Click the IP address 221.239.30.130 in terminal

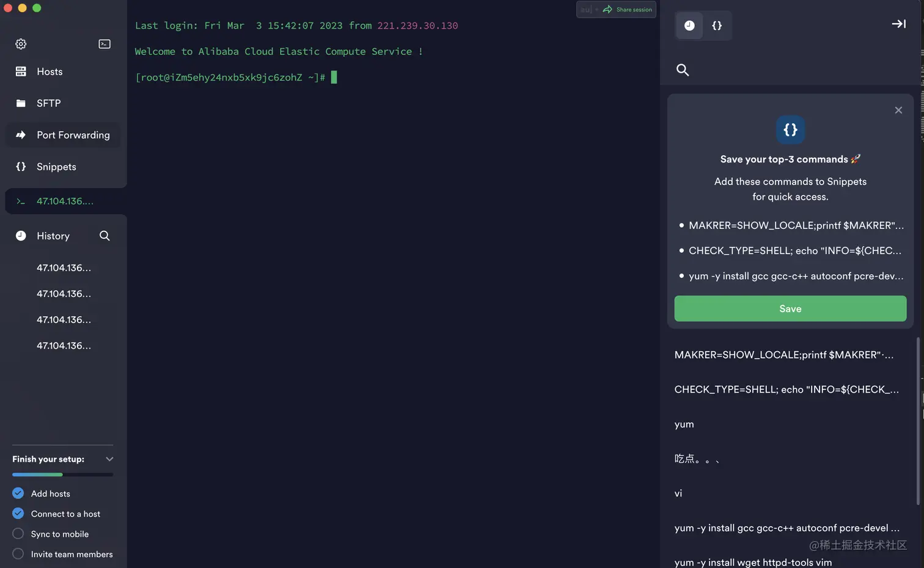[417, 26]
